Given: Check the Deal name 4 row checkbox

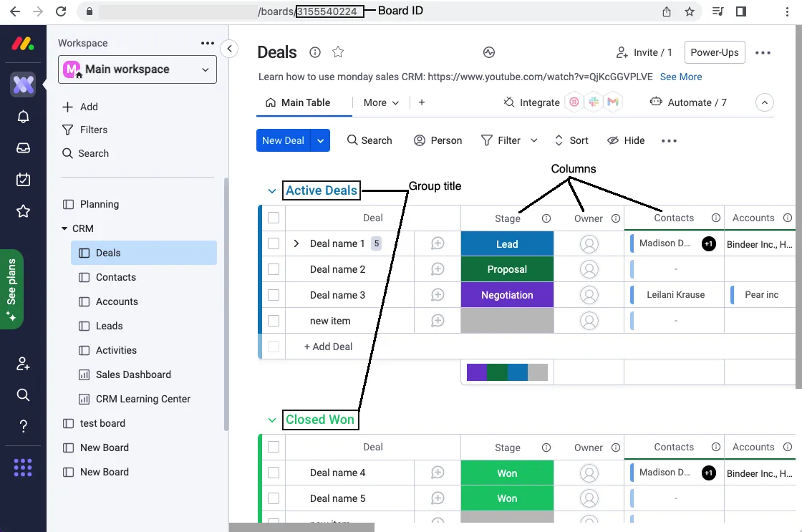Looking at the screenshot, I should [x=274, y=473].
